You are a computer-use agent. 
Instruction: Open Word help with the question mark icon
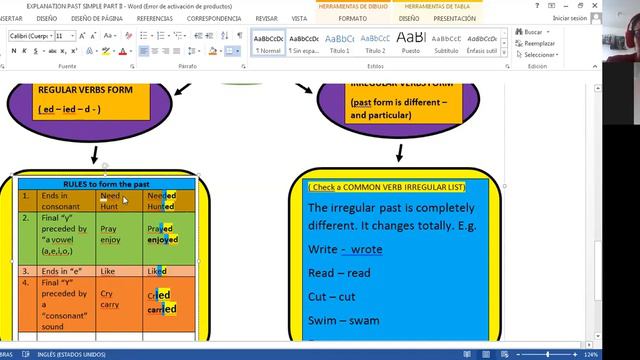pyautogui.click(x=537, y=6)
